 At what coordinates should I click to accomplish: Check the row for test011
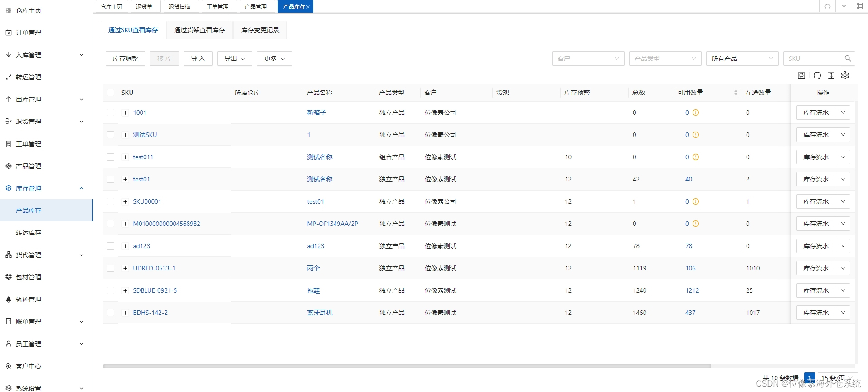pos(111,157)
